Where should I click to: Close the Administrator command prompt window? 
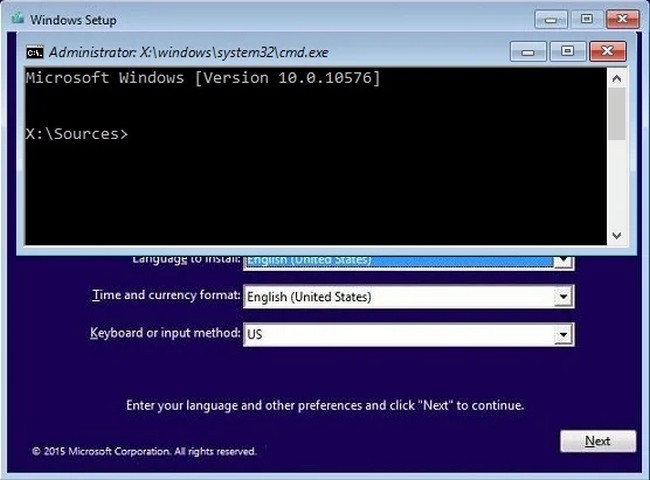point(607,51)
